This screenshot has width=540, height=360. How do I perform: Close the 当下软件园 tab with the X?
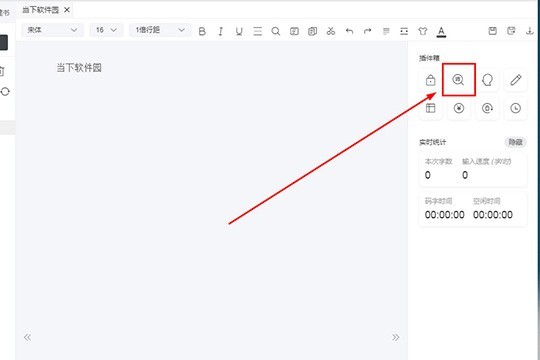[67, 10]
